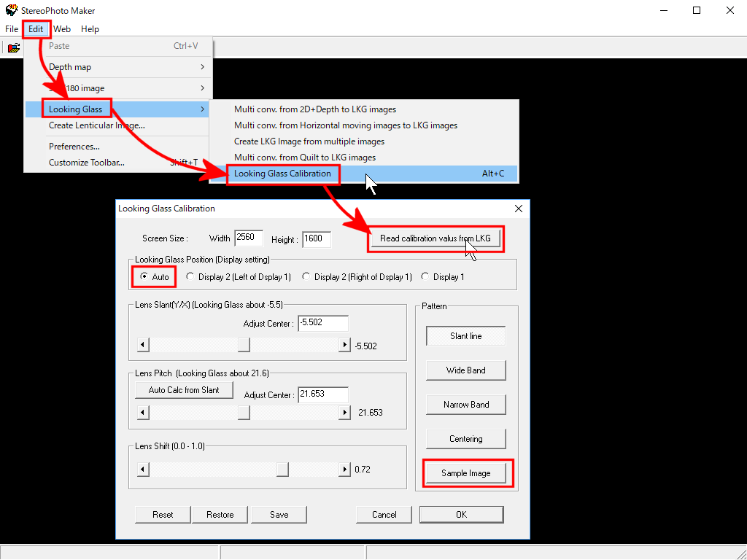The width and height of the screenshot is (747, 560).
Task: Click the open file toolbar icon
Action: coord(13,48)
